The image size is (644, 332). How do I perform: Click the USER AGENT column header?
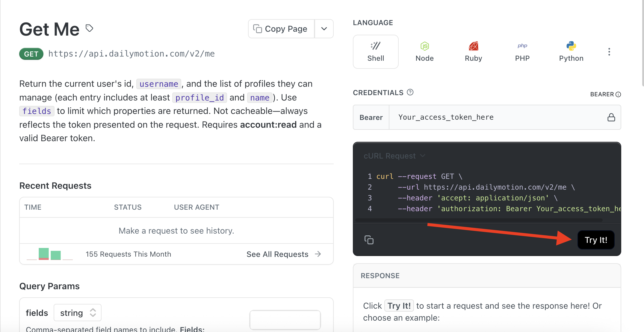[196, 207]
